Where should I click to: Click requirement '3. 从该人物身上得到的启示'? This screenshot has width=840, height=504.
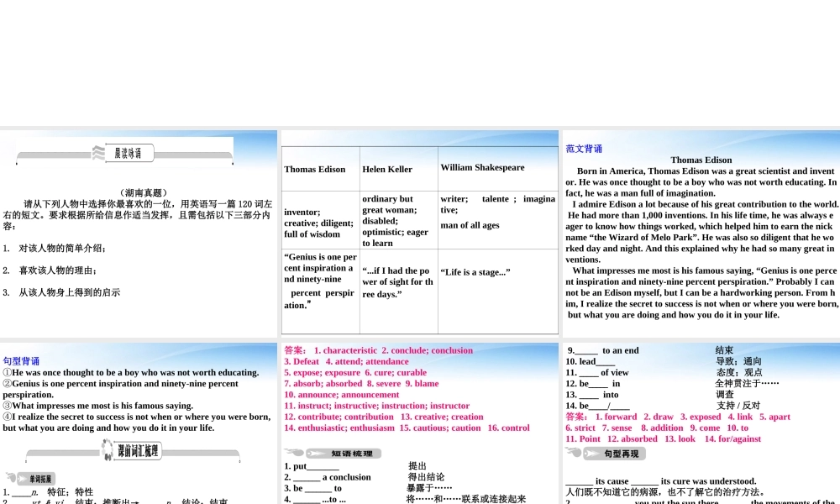(61, 292)
